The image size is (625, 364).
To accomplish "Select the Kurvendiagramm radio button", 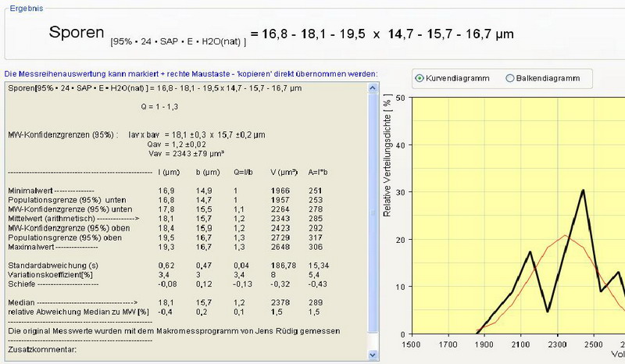I will point(421,78).
